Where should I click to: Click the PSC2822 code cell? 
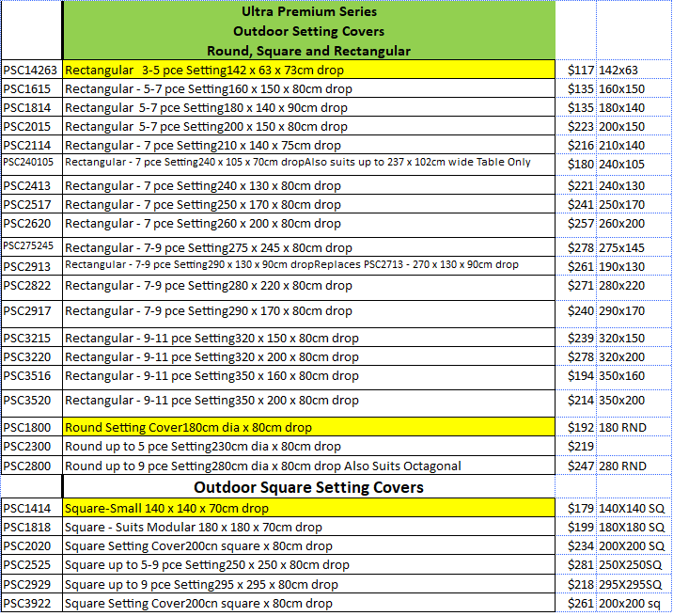point(32,288)
